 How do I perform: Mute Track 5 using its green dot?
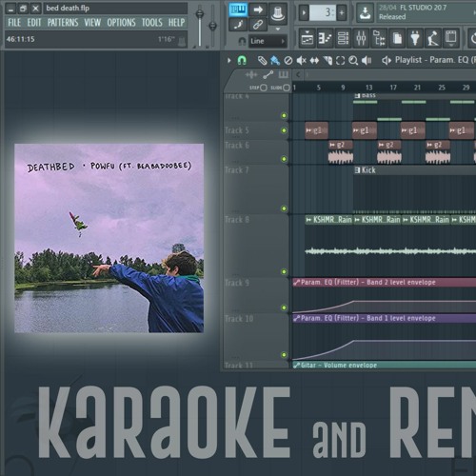tap(284, 130)
